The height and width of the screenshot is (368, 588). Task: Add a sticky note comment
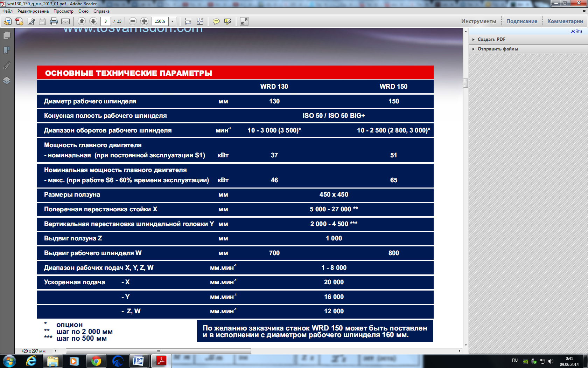[x=216, y=21]
